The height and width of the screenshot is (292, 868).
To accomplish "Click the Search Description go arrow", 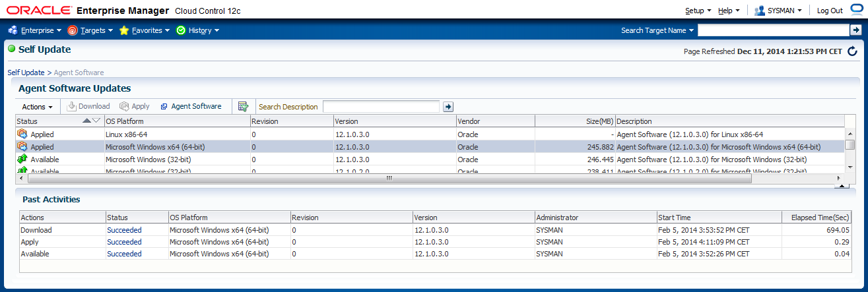I will (x=448, y=107).
